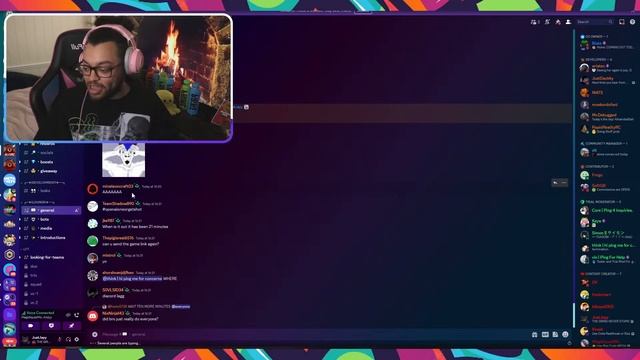Open the Threads icon in the channel header
Screen dimensions: 640x360
pos(534,22)
